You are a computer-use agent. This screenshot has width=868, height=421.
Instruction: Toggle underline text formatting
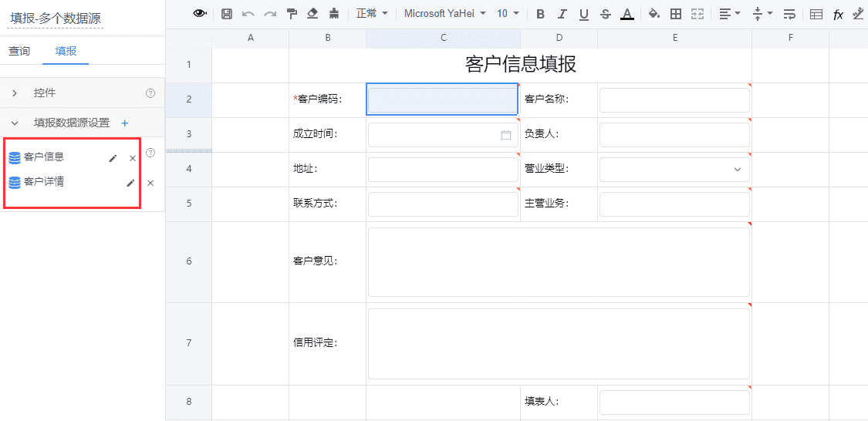[583, 14]
